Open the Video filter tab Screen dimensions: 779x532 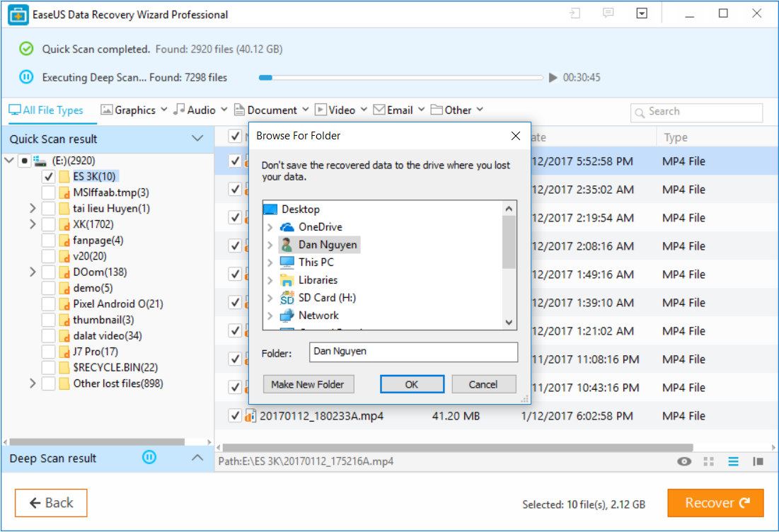pyautogui.click(x=341, y=110)
